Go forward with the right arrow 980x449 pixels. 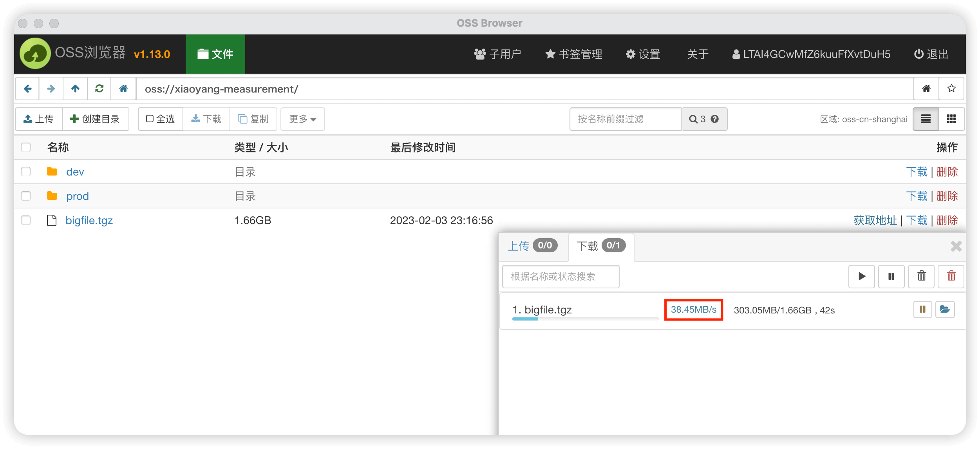pyautogui.click(x=51, y=89)
